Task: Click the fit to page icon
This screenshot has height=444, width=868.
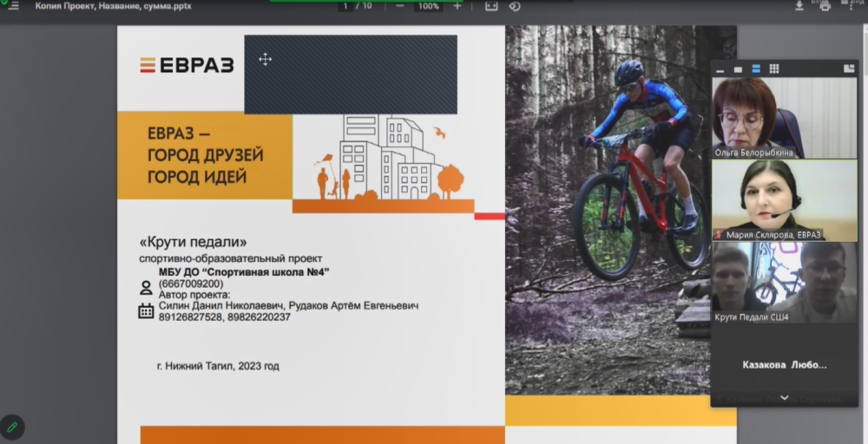Action: click(491, 6)
